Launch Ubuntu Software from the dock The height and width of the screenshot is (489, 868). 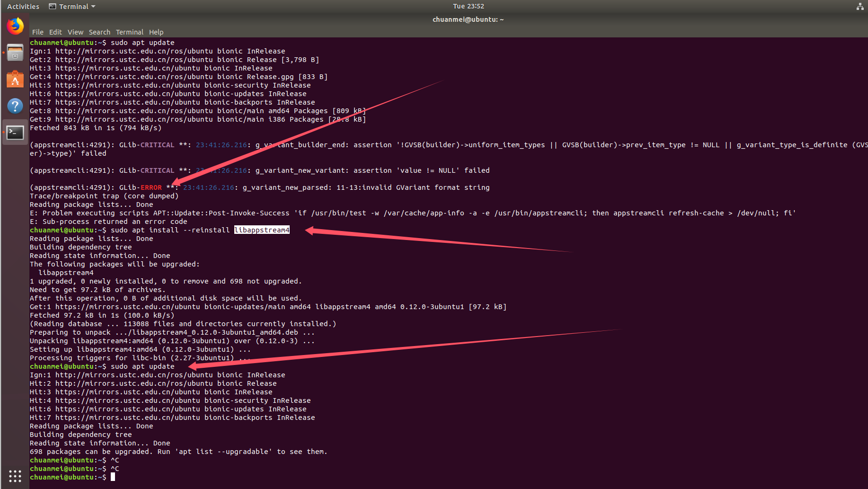15,79
